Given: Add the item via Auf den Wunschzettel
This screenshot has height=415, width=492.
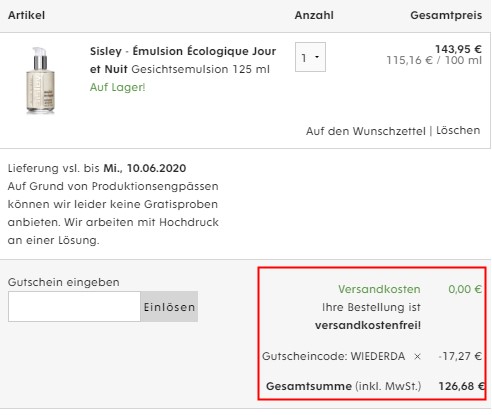Looking at the screenshot, I should (366, 131).
